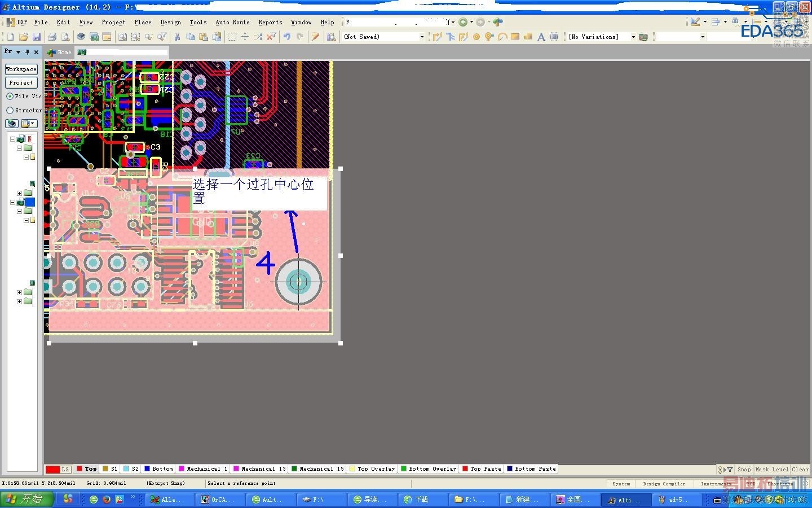The image size is (812, 508).
Task: Create a new document with the toolbar icon
Action: pyautogui.click(x=10, y=37)
